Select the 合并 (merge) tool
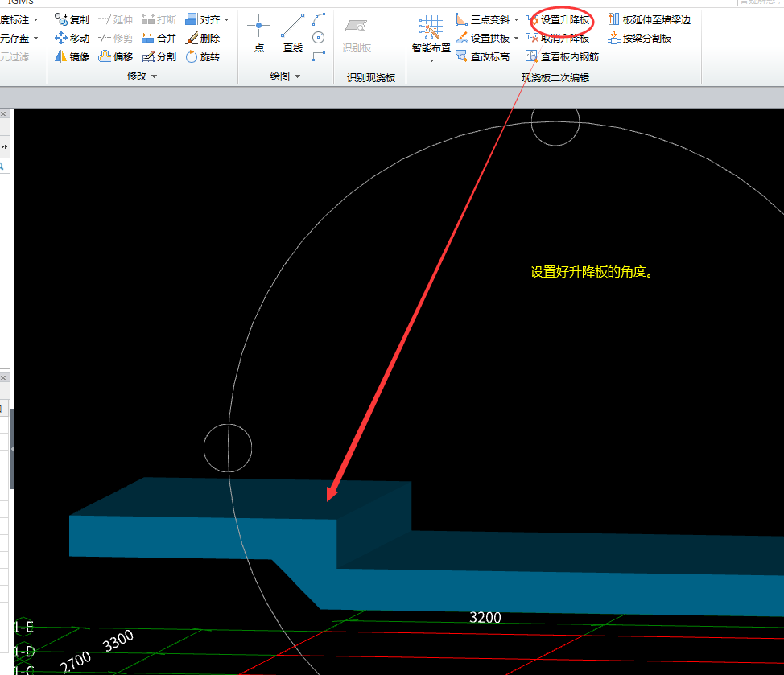Screen dimensions: 784x675 [x=159, y=38]
